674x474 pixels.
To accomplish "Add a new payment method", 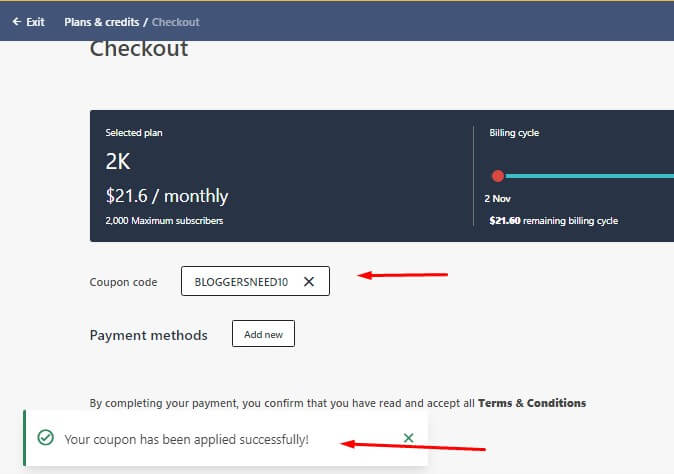I will [263, 334].
